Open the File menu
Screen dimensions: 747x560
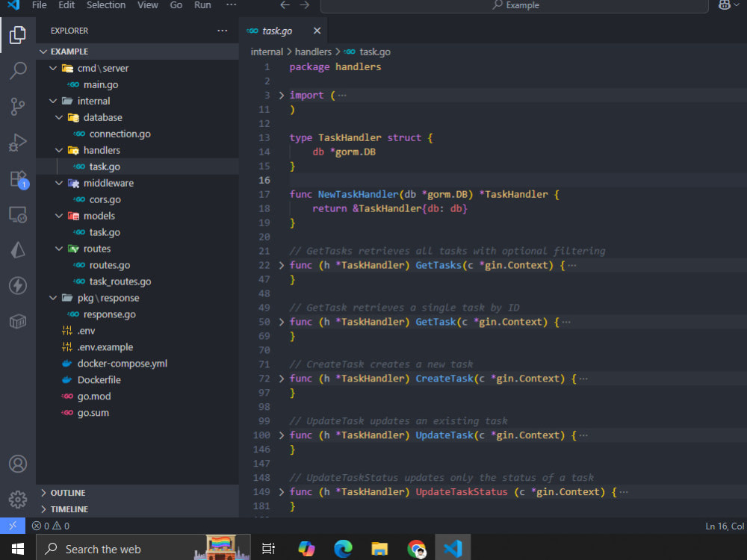tap(39, 5)
